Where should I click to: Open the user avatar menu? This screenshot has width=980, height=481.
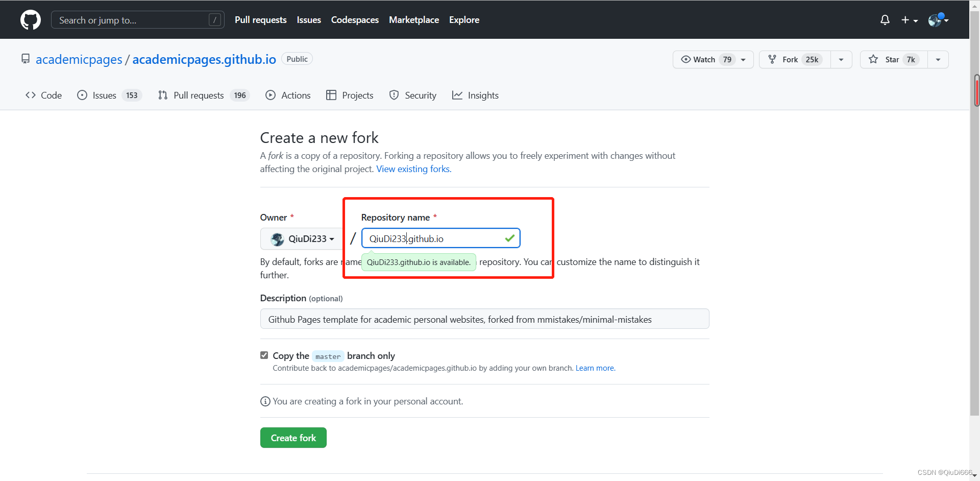pos(938,20)
